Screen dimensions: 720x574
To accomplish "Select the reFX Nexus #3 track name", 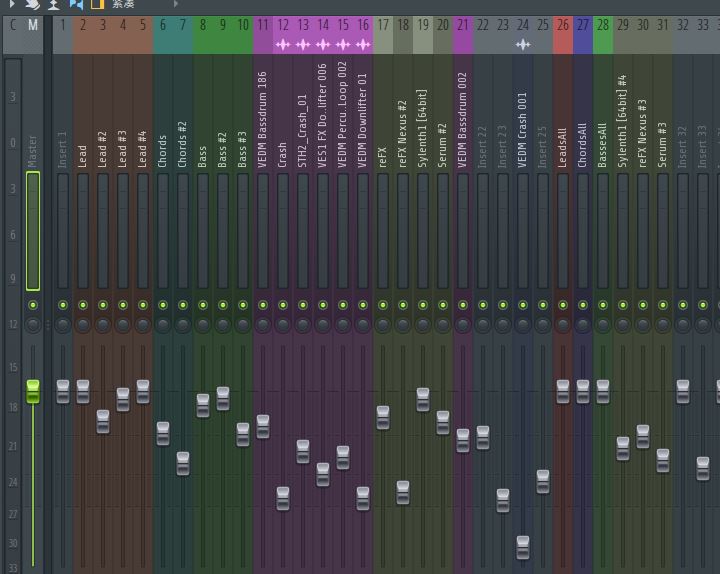I will click(x=643, y=134).
